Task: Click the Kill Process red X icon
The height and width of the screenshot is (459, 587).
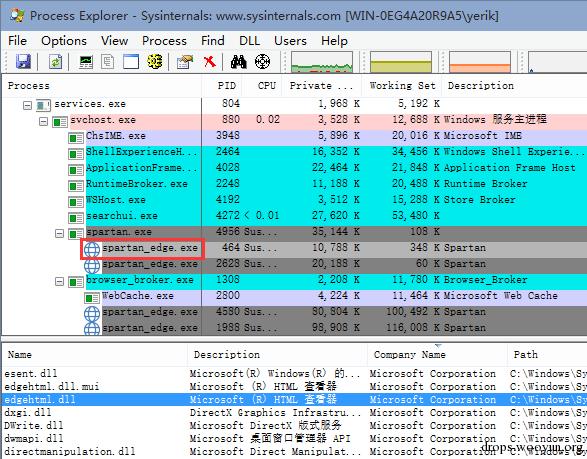Action: pyautogui.click(x=210, y=61)
